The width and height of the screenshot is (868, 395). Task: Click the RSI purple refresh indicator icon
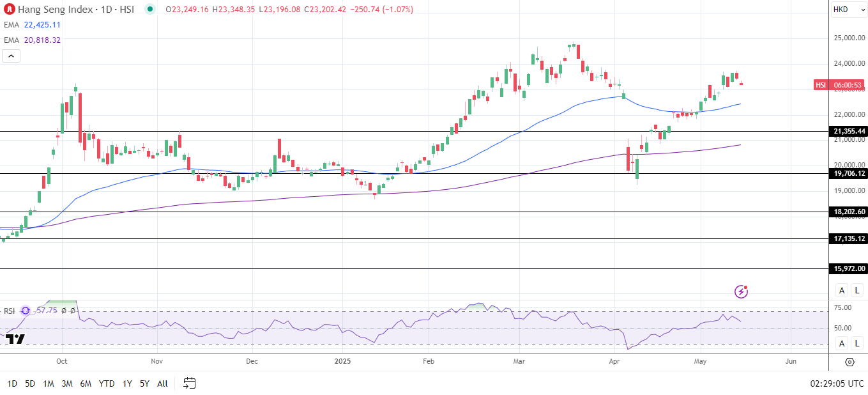click(x=26, y=311)
